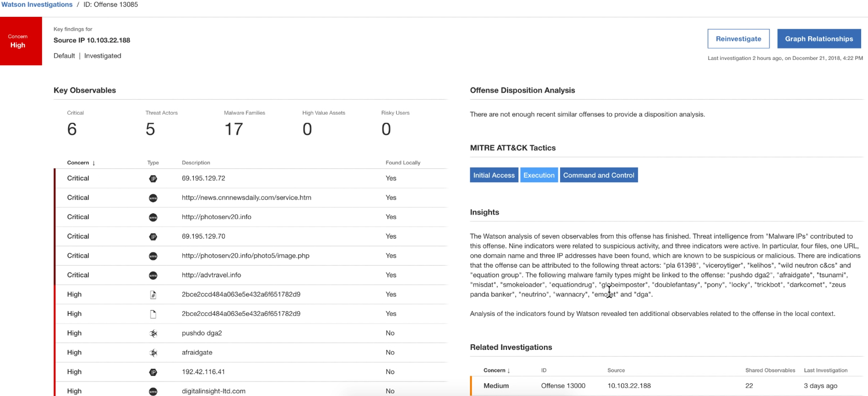The width and height of the screenshot is (868, 396).
Task: Open related investigation Offense 13000
Action: (563, 386)
